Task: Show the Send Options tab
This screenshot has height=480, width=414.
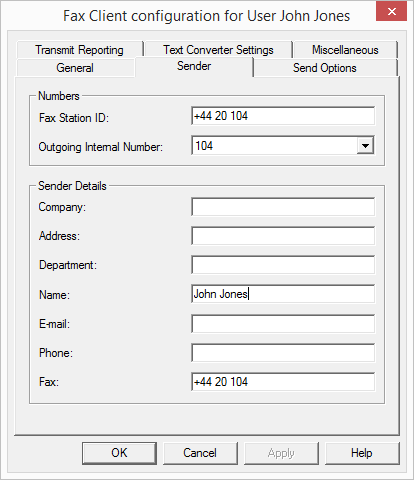Action: point(325,68)
